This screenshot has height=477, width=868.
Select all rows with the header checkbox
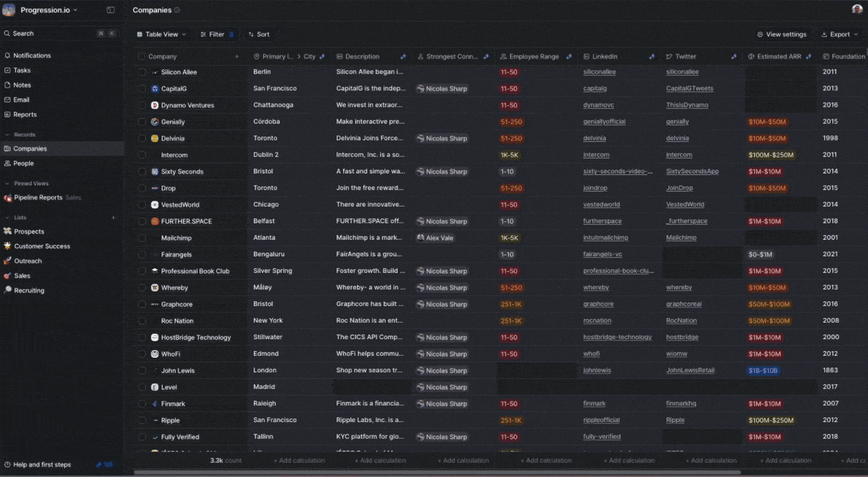141,57
